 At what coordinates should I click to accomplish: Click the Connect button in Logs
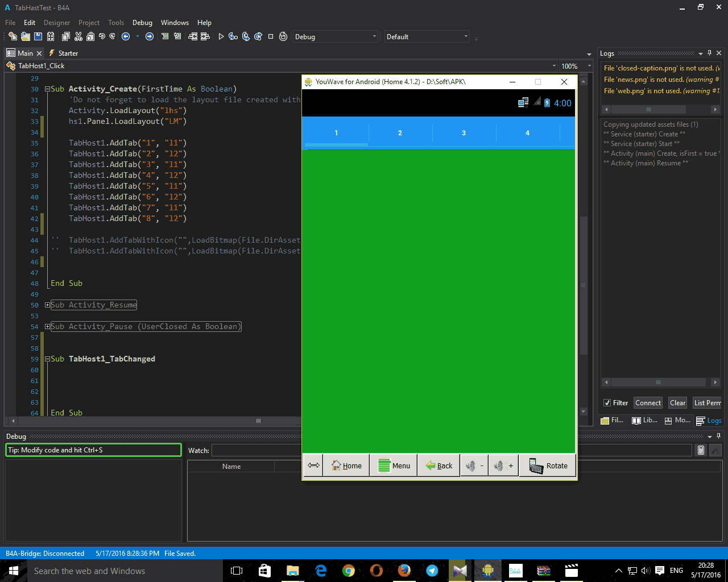tap(648, 403)
